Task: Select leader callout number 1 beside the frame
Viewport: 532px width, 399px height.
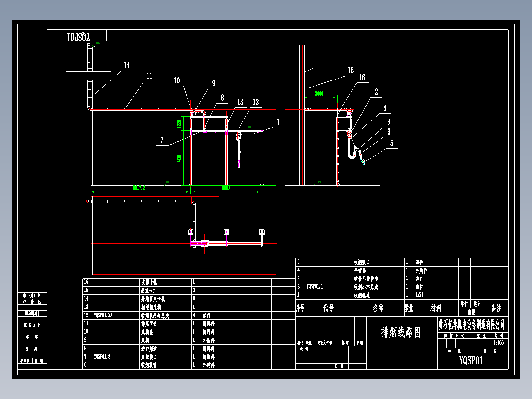Action: pos(278,122)
